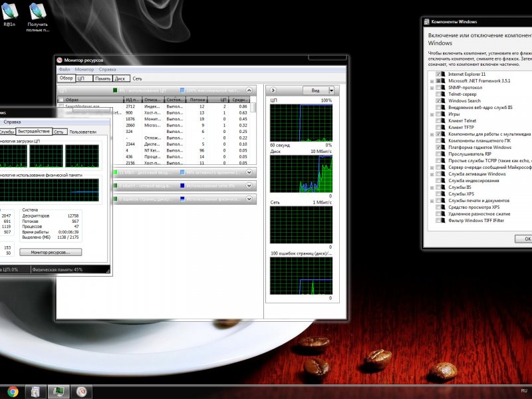The image size is (532, 399).
Task: Open the Вид dropdown arrow
Action: (x=331, y=90)
